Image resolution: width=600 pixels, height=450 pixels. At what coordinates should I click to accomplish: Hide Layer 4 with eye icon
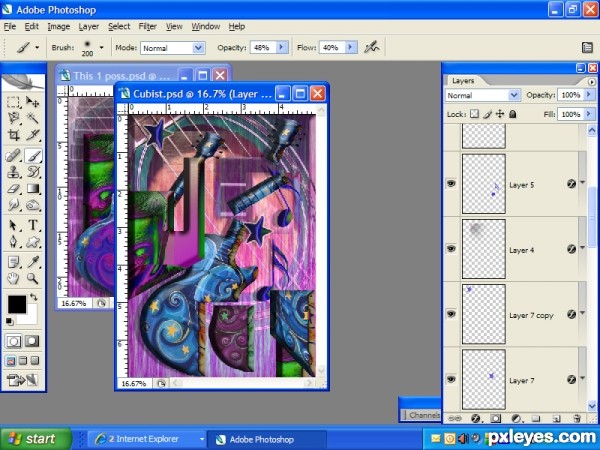pyautogui.click(x=452, y=249)
